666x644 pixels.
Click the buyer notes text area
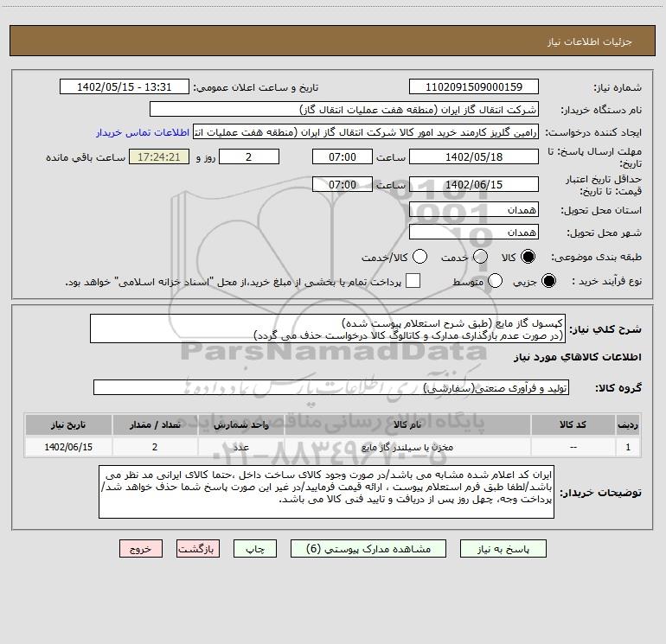click(326, 492)
